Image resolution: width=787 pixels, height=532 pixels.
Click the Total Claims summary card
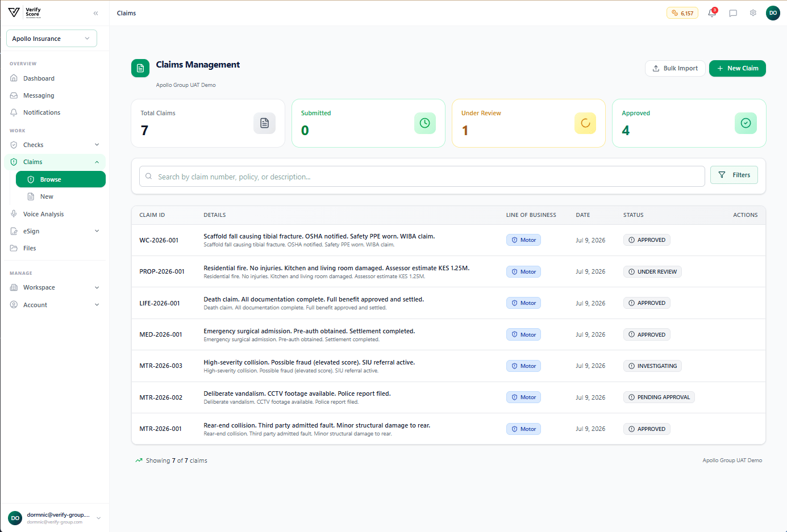pyautogui.click(x=208, y=123)
